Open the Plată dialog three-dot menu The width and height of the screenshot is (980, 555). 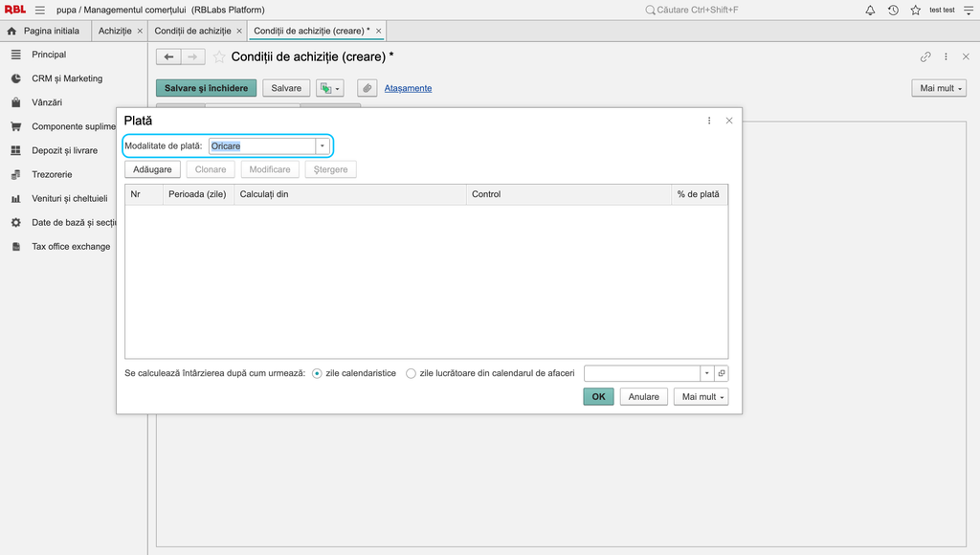[709, 121]
